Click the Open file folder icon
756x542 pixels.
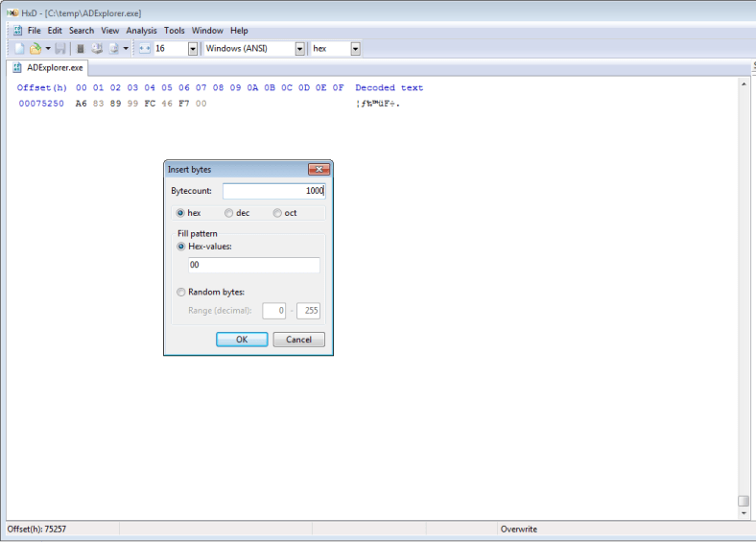pos(35,48)
